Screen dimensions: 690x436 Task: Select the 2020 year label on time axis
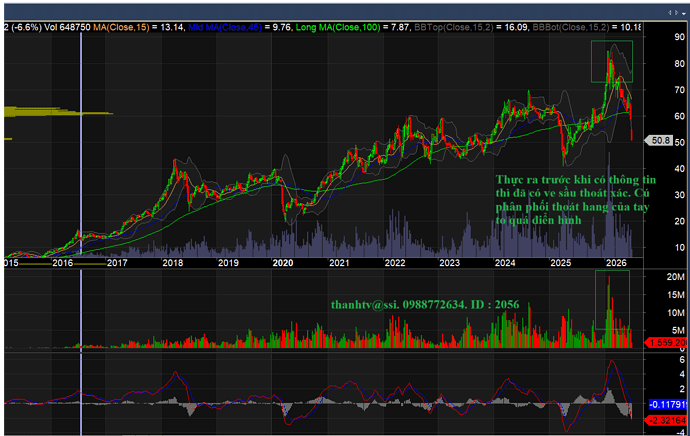click(x=283, y=263)
